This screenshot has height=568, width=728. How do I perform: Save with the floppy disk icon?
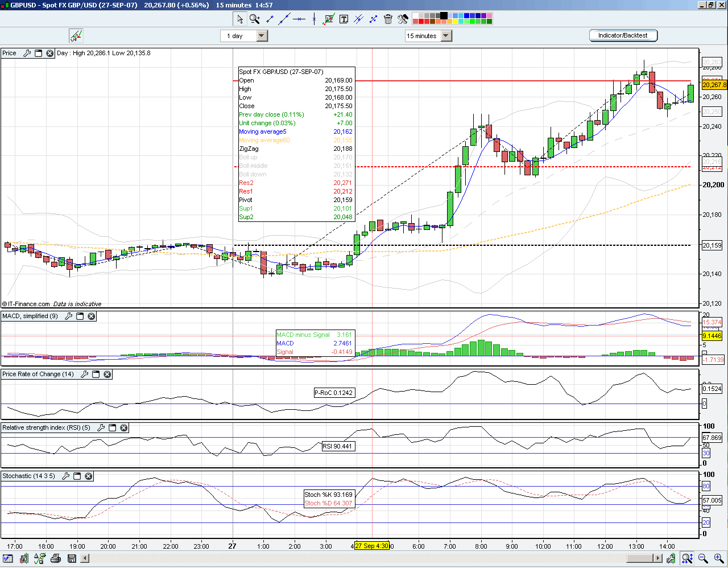pos(72,558)
